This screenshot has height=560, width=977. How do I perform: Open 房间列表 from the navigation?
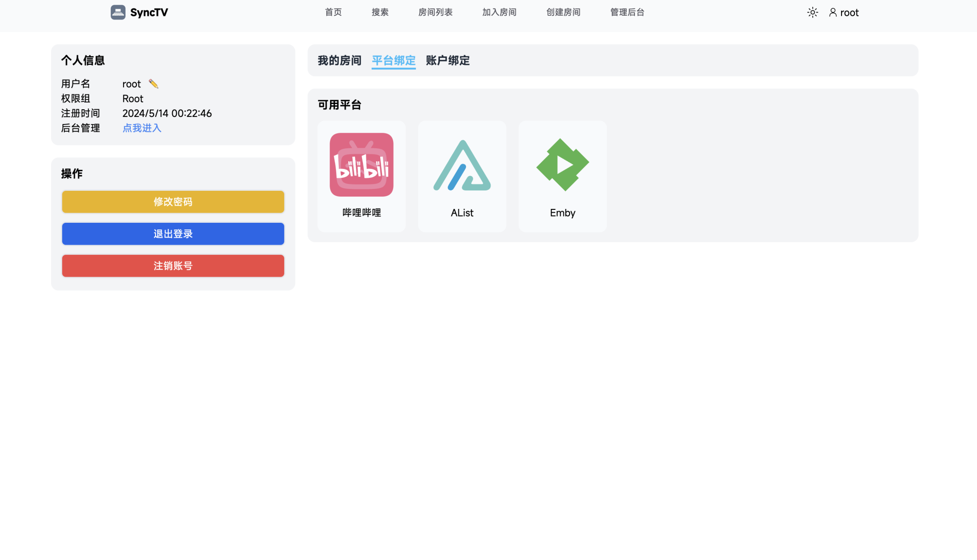(x=435, y=12)
